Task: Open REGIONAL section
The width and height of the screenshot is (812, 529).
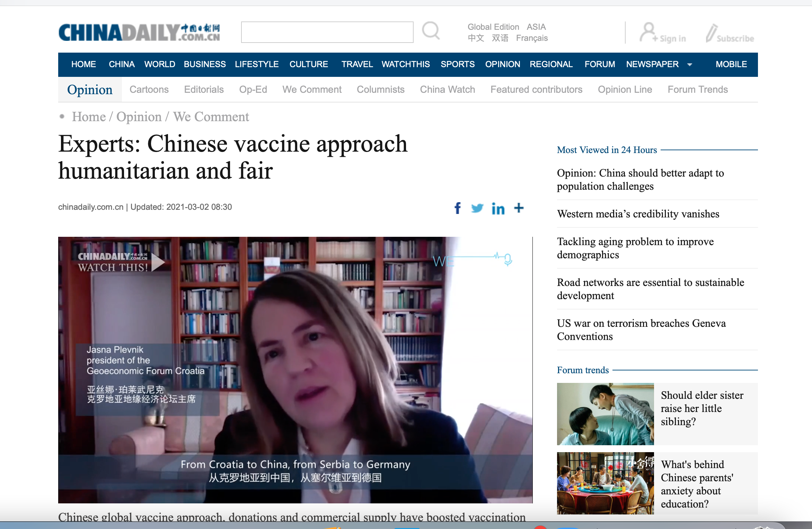Action: coord(551,64)
